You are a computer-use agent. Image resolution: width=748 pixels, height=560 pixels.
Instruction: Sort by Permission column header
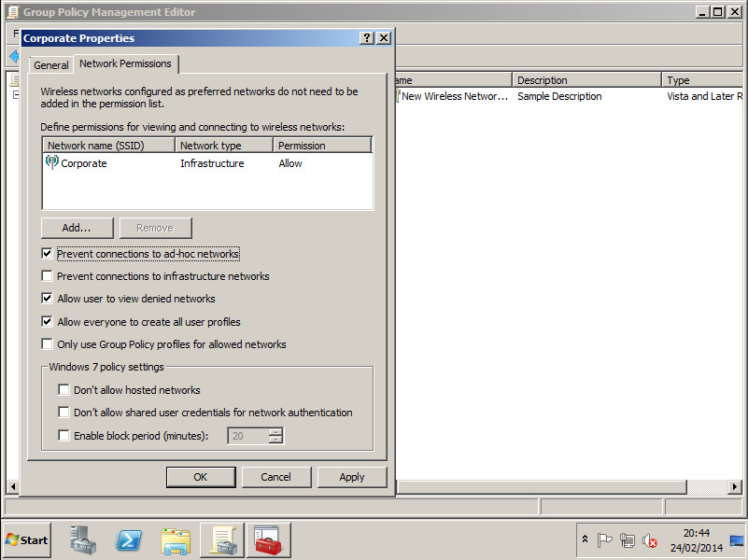[322, 146]
